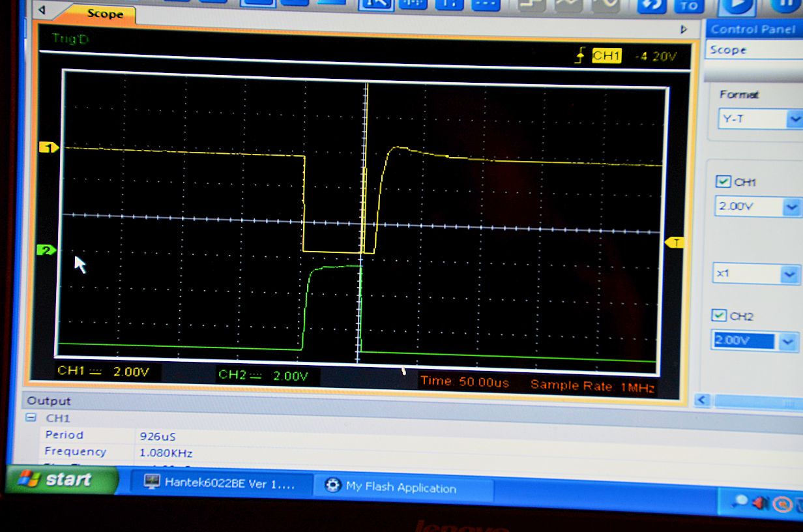Click the Sample Rate 1MHz readout
The width and height of the screenshot is (803, 532).
[x=592, y=385]
